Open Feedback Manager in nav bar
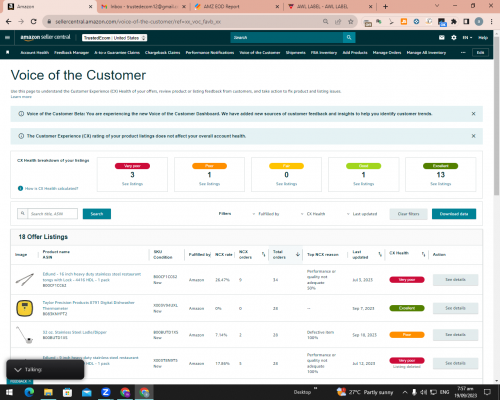500x400 pixels. click(71, 53)
